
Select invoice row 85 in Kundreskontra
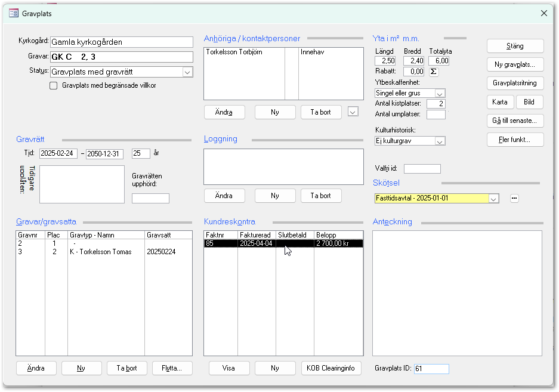284,243
